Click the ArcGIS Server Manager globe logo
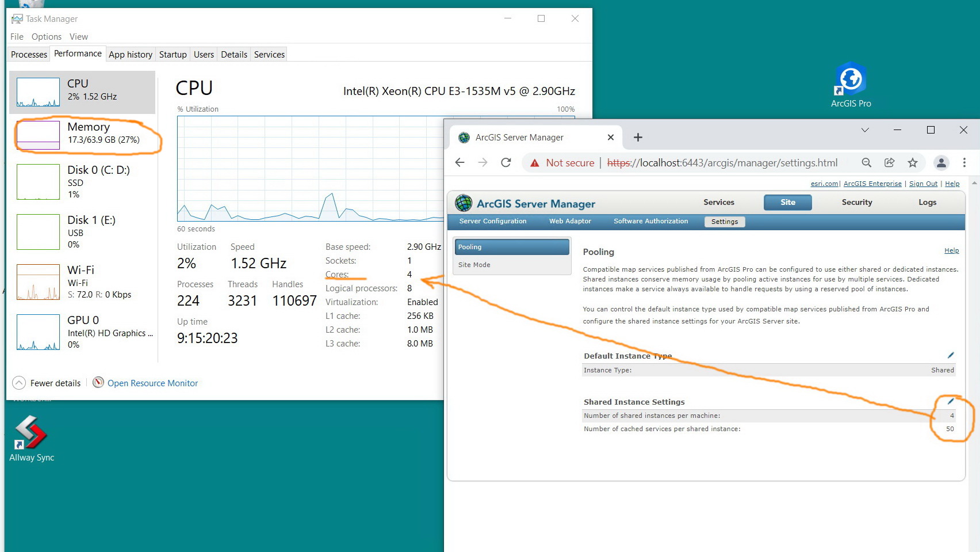 coord(464,203)
